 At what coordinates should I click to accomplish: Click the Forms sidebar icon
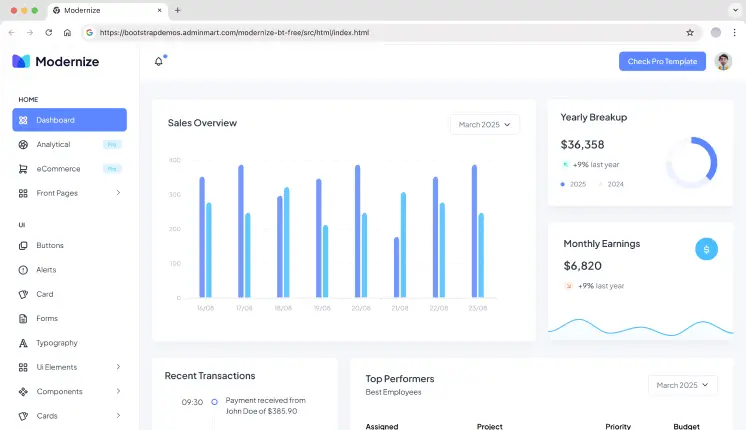point(23,319)
